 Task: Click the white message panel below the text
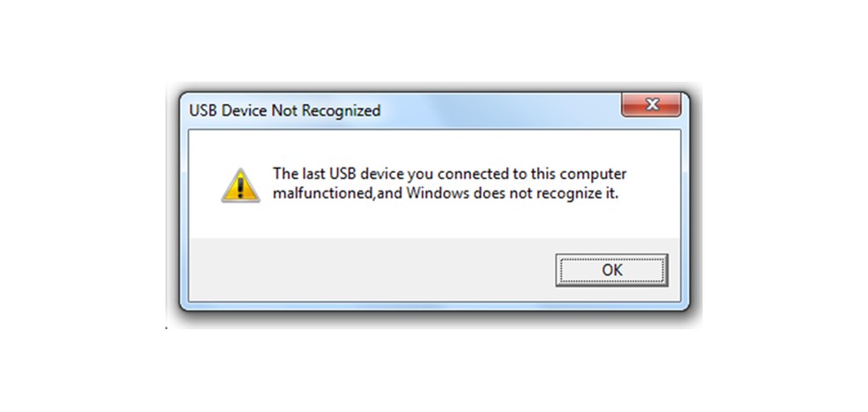[x=435, y=221]
